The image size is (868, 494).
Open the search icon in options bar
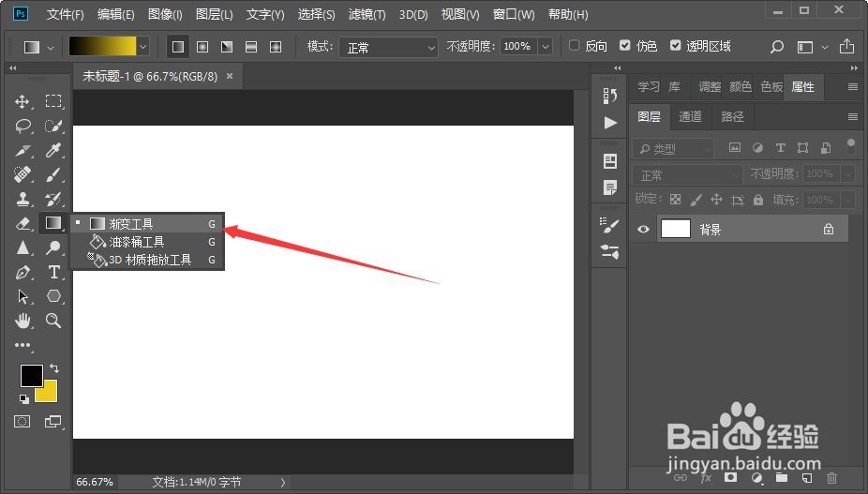(x=777, y=47)
